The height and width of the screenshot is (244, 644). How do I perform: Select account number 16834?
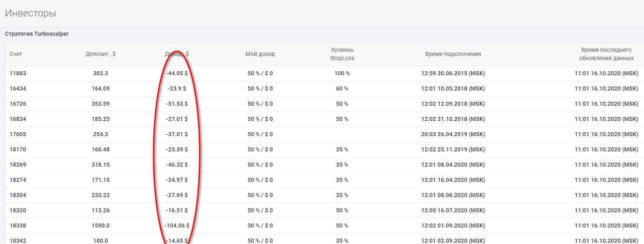point(17,119)
